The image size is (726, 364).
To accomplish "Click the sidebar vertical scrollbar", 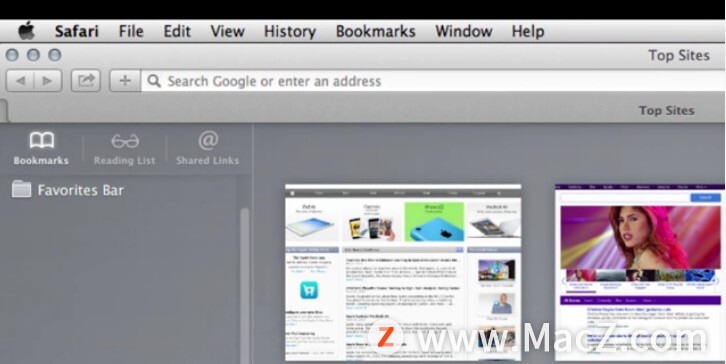I will point(244,285).
